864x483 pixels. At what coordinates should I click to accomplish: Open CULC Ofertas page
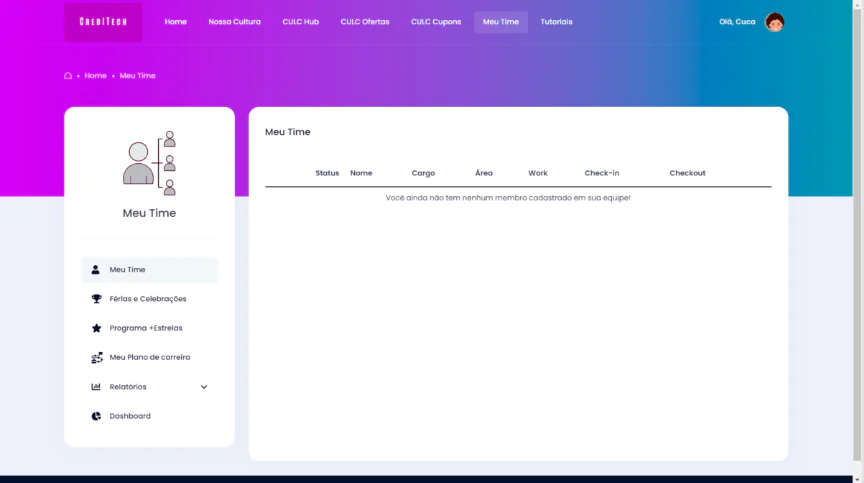[364, 22]
